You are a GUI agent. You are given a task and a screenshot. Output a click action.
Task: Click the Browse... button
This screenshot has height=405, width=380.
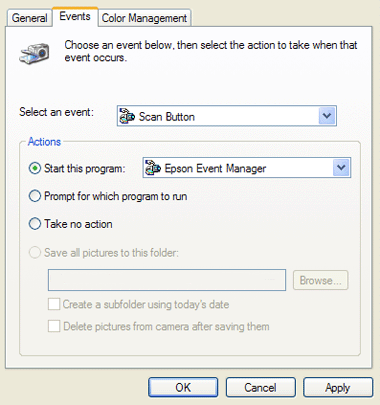[x=321, y=280]
